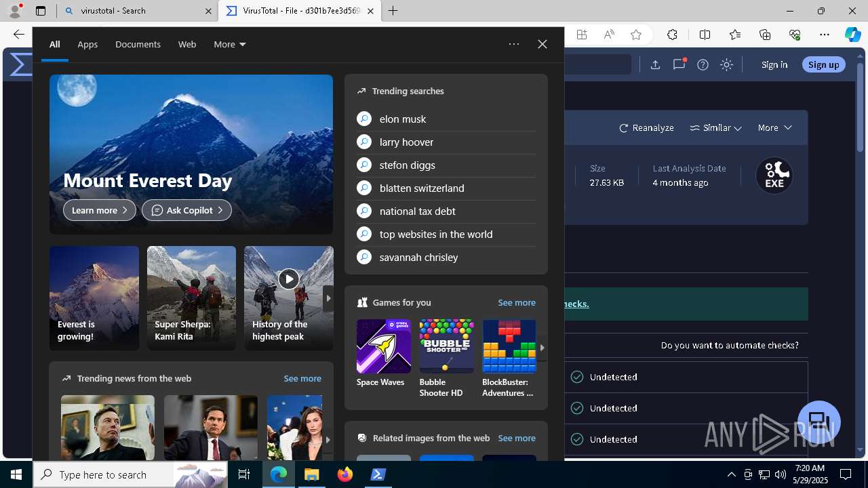Click Learn more on Mount Everest Day
868x488 pixels.
(100, 210)
